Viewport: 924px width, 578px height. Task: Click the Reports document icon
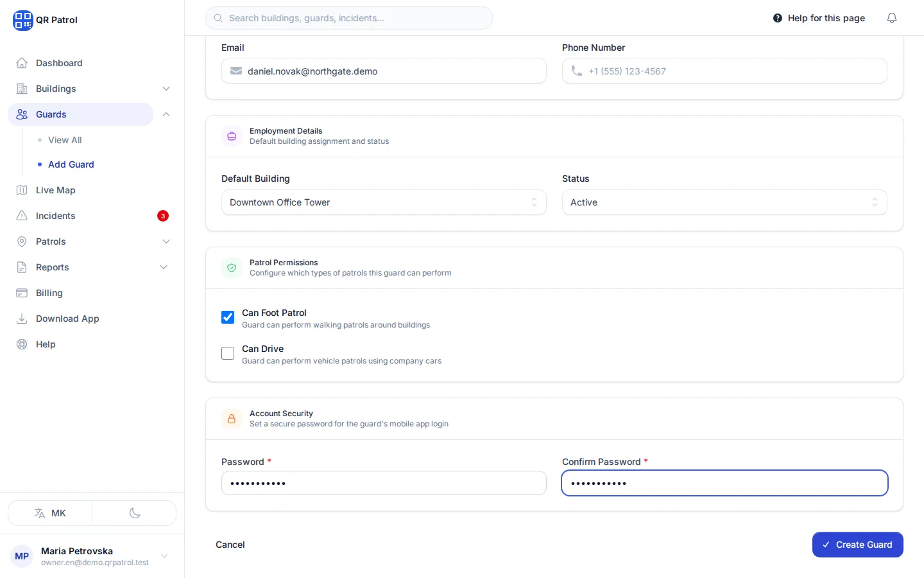click(22, 267)
